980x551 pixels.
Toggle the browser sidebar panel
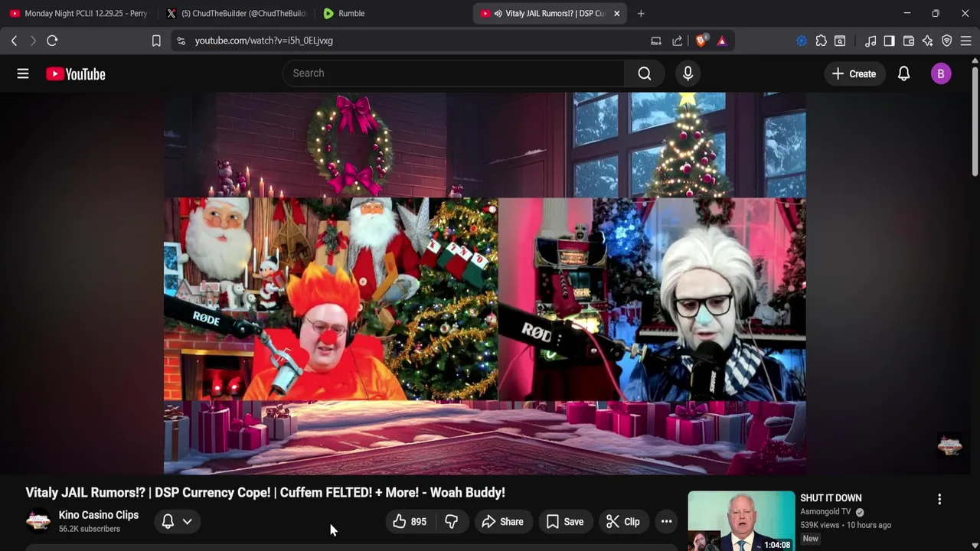(889, 41)
